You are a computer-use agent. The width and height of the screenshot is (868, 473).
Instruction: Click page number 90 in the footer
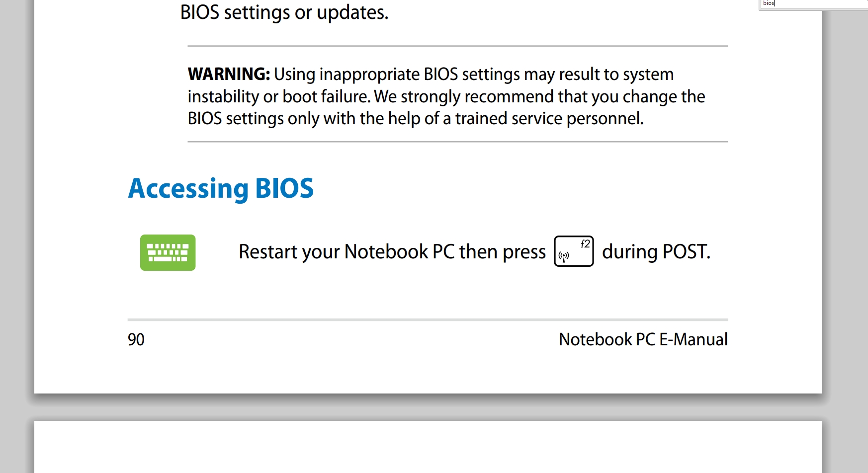click(136, 339)
